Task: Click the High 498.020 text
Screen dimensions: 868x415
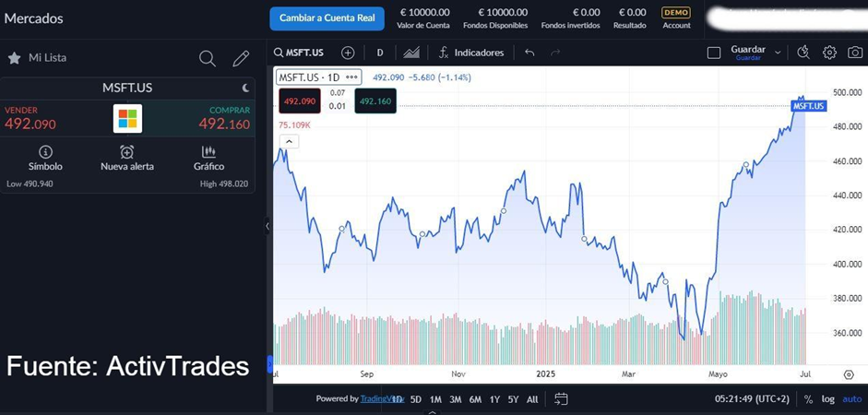Action: click(224, 184)
